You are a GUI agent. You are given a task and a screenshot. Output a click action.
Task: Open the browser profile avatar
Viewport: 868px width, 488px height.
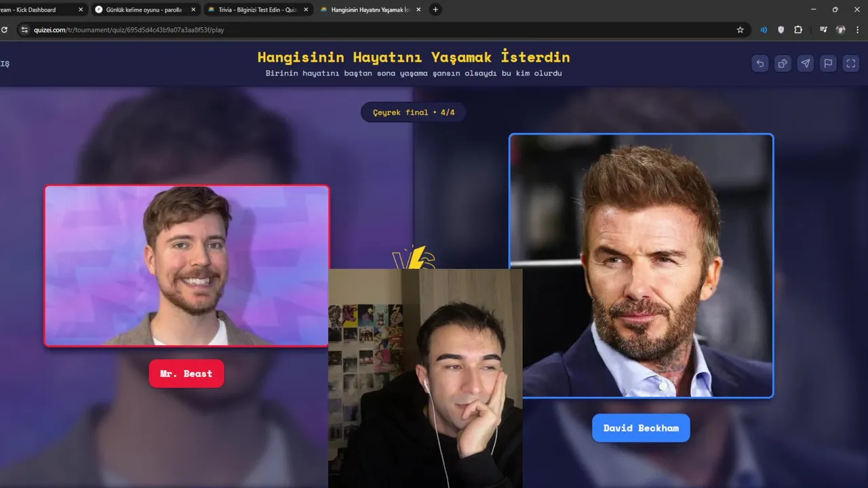tap(841, 30)
